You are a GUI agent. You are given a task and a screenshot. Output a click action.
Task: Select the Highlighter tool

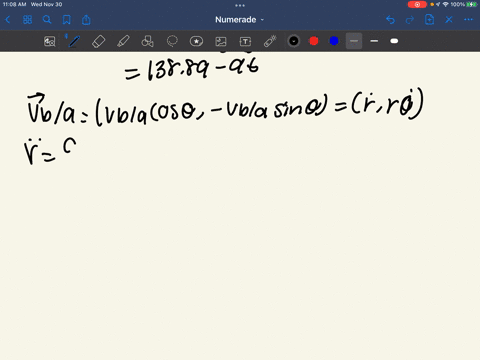(123, 41)
